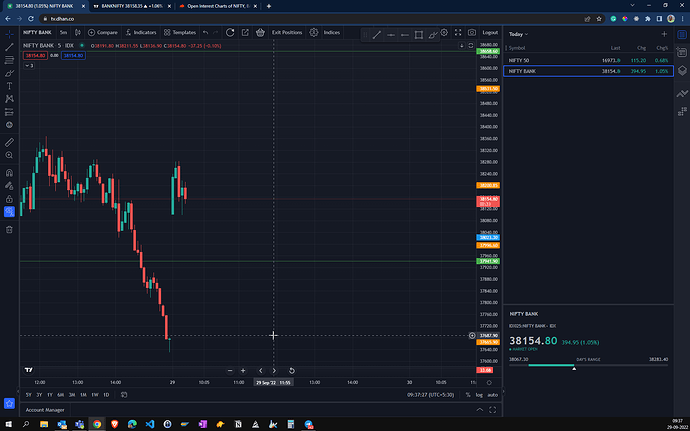
Task: Open the text annotation tool
Action: pos(9,86)
